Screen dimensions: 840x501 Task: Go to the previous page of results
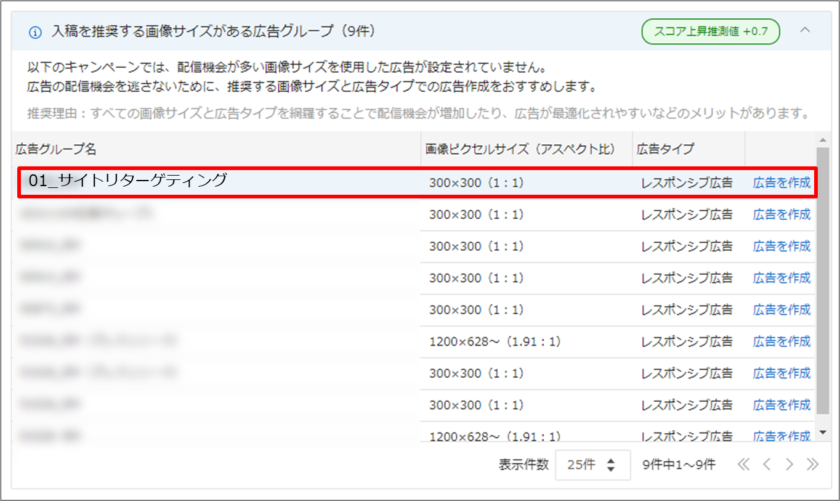766,464
